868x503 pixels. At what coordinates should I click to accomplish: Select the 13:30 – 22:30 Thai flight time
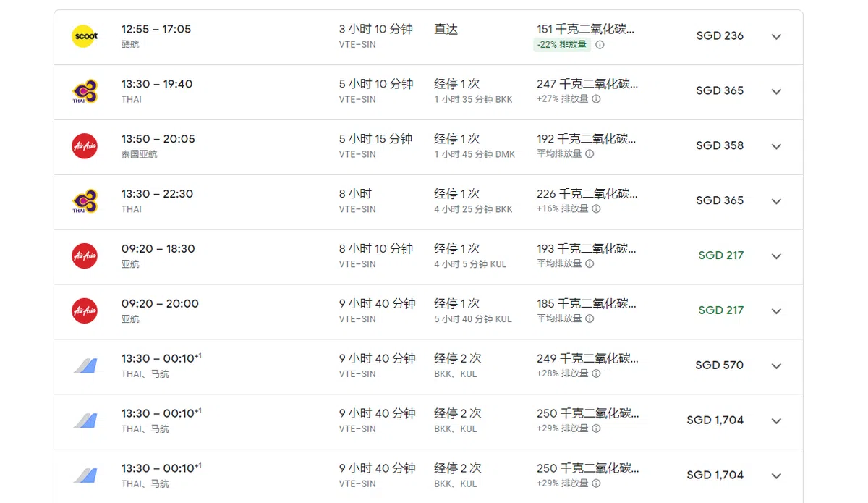tap(157, 194)
